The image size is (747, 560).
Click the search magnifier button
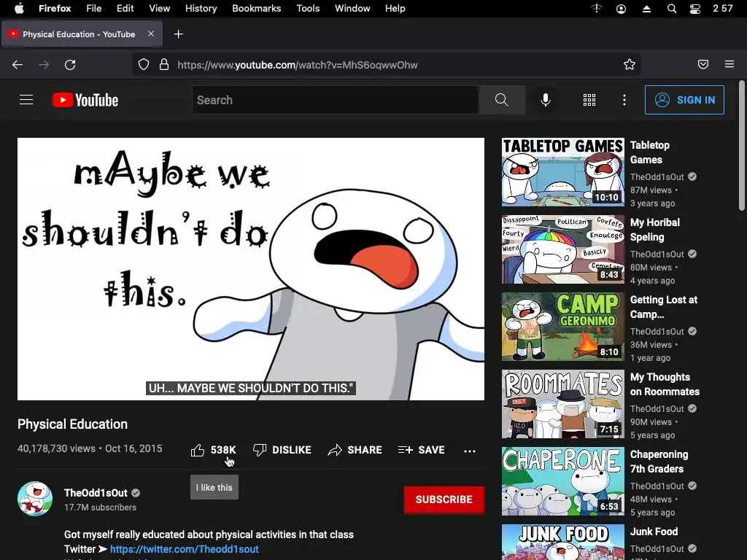(502, 100)
